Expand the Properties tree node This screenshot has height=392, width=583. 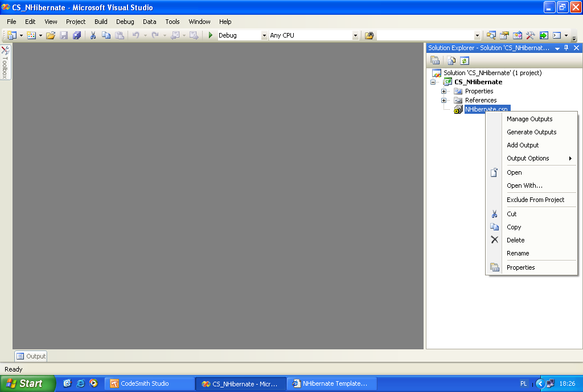pos(444,91)
